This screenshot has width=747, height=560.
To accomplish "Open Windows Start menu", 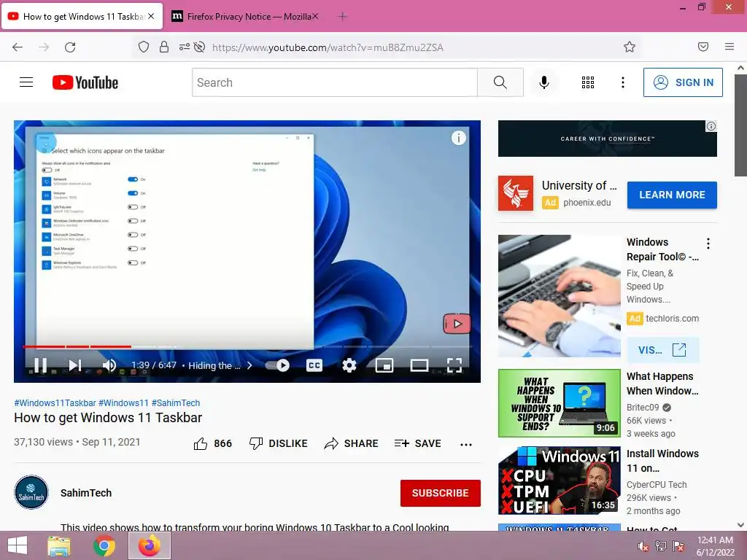I will tap(18, 545).
